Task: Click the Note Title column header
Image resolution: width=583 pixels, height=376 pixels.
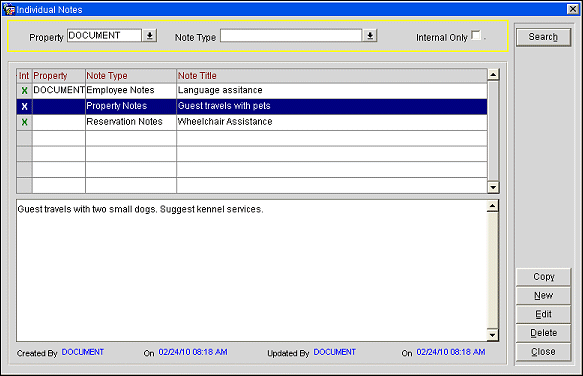Action: [x=332, y=76]
